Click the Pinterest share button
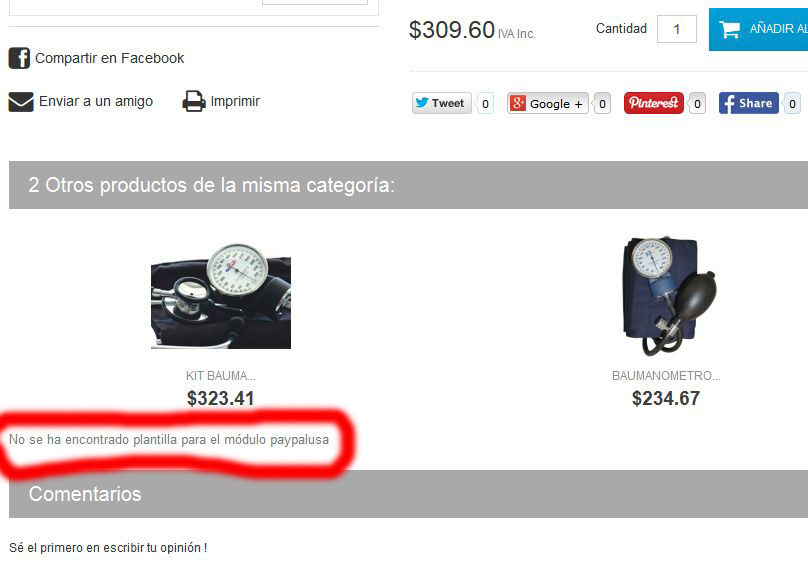Viewport: 808px width, 568px height. tap(653, 103)
